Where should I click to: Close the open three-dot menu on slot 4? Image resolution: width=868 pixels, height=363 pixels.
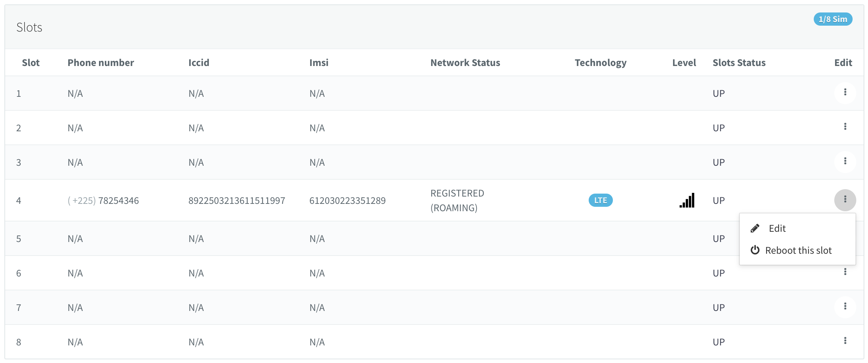(x=845, y=200)
